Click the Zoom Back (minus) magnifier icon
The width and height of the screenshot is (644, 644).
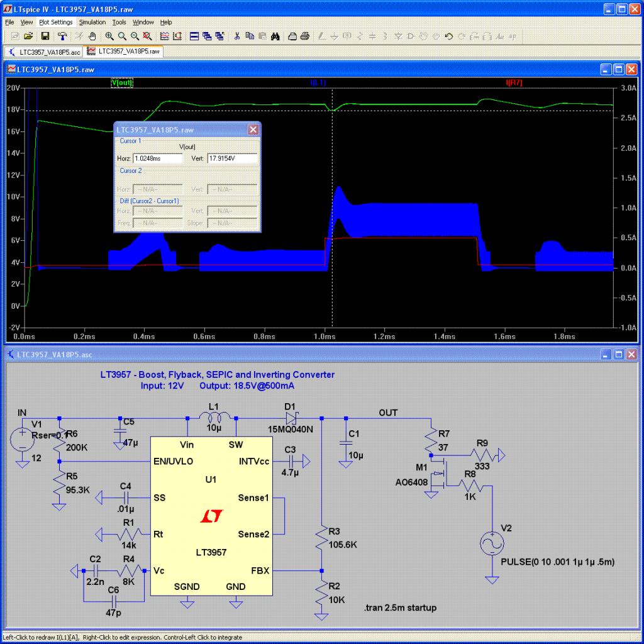click(135, 36)
